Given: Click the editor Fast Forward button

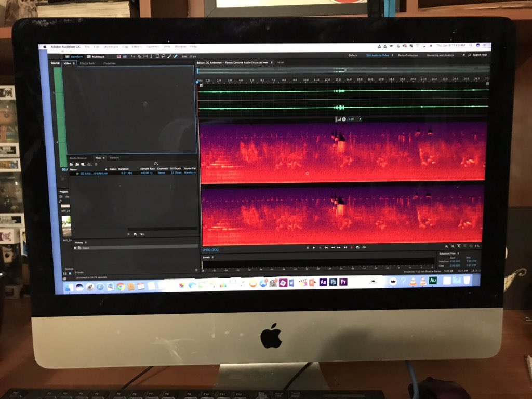Looking at the screenshot, I should coord(339,248).
